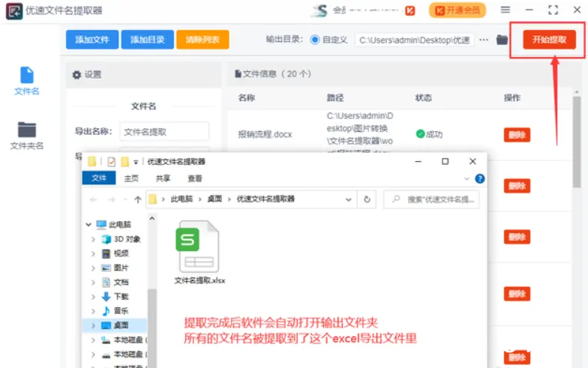Viewport: 588px width, 368px height.
Task: Open the address bar history dropdown
Action: [x=348, y=199]
